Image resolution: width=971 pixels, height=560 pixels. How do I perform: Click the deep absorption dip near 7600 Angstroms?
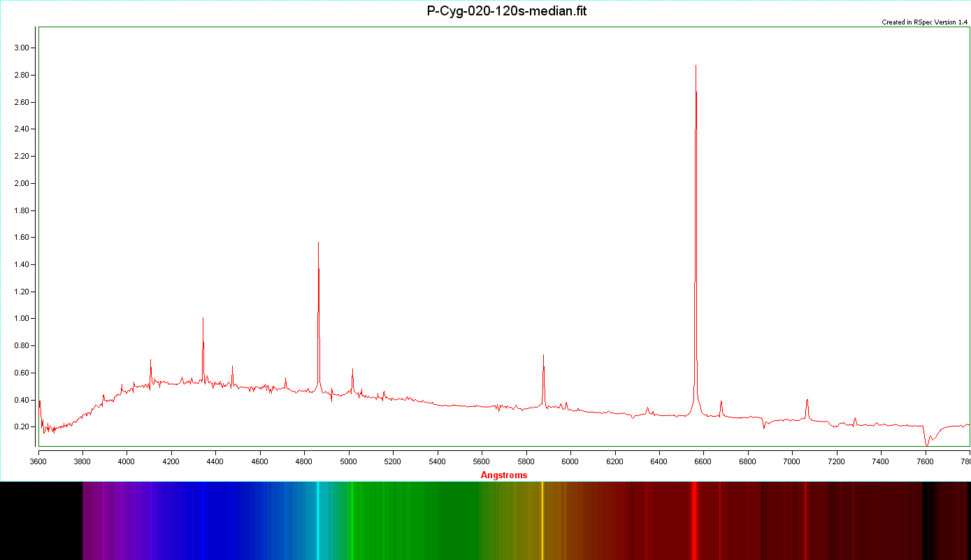point(927,443)
